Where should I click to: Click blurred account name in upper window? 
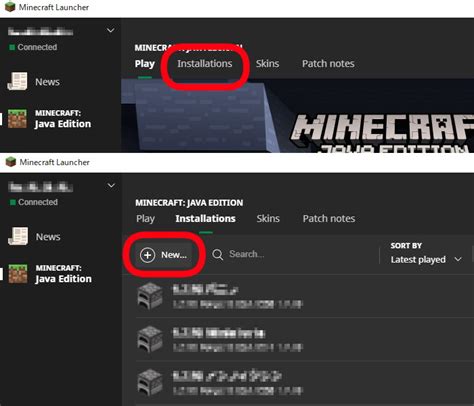pyautogui.click(x=41, y=32)
